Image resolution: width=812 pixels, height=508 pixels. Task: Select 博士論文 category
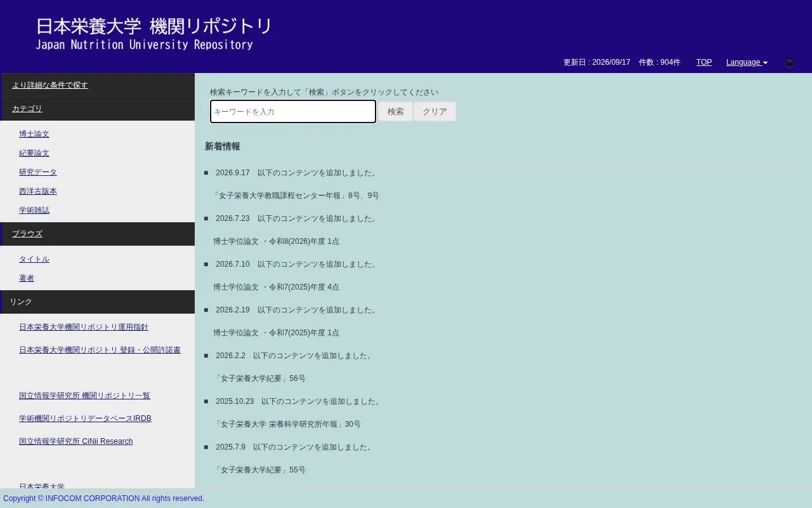point(34,134)
